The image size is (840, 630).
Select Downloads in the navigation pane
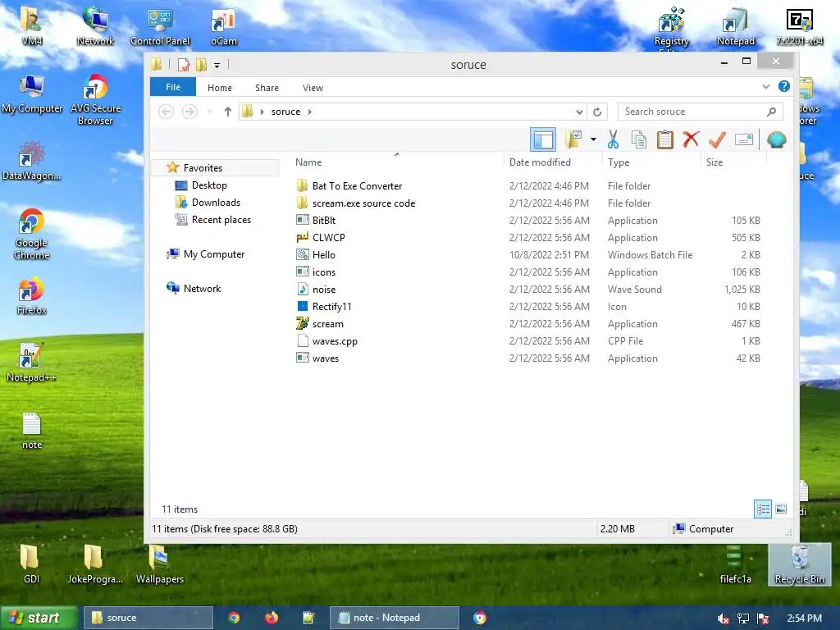tap(216, 202)
